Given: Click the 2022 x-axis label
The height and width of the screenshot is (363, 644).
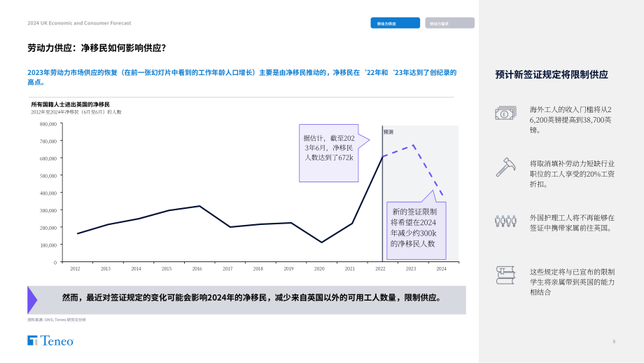Looking at the screenshot, I should (380, 269).
